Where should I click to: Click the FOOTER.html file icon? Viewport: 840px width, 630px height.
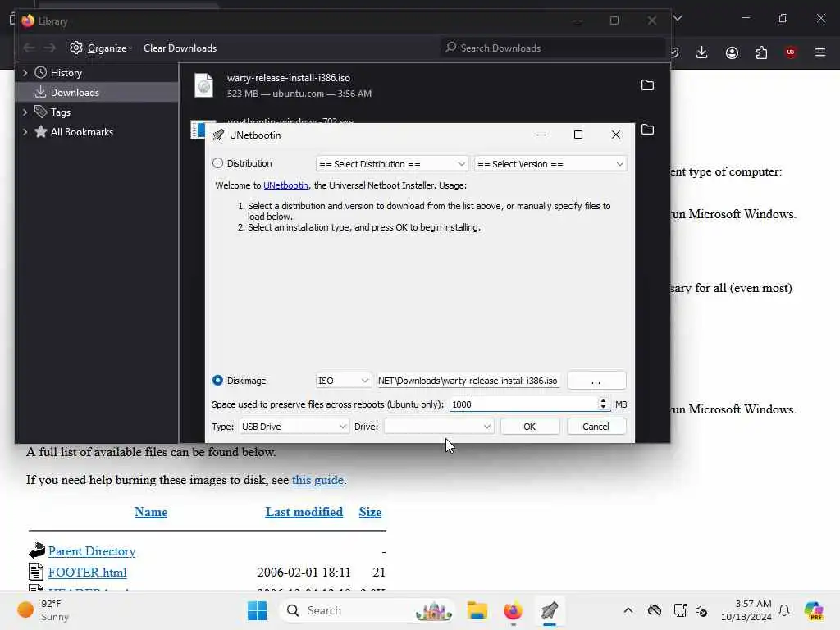click(36, 572)
